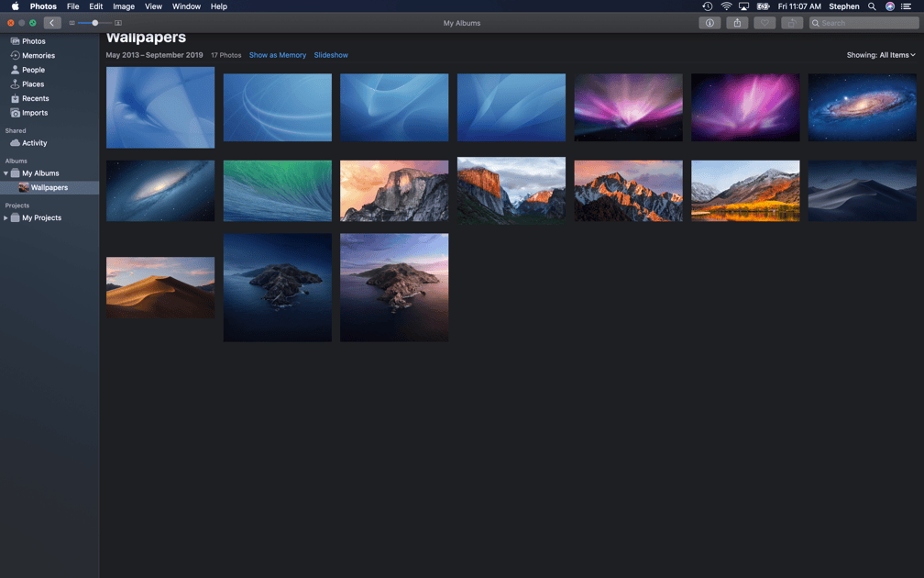Viewport: 924px width, 578px height.
Task: Click the Fri 11:07 AM clock
Action: [x=799, y=6]
